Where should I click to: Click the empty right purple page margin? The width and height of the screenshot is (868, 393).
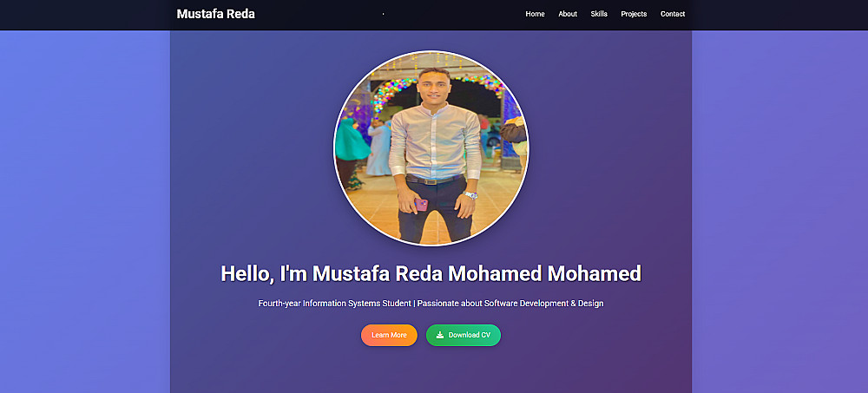click(779, 210)
